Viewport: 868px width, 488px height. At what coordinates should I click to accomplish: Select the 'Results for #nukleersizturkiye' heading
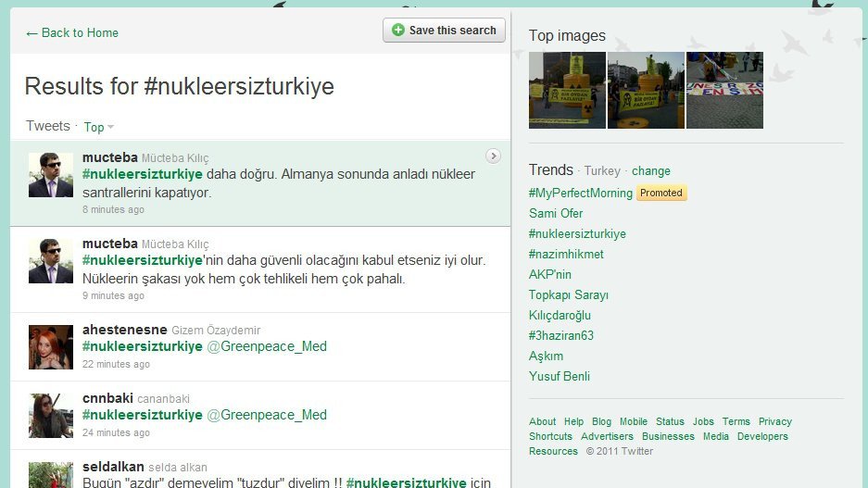tap(180, 86)
